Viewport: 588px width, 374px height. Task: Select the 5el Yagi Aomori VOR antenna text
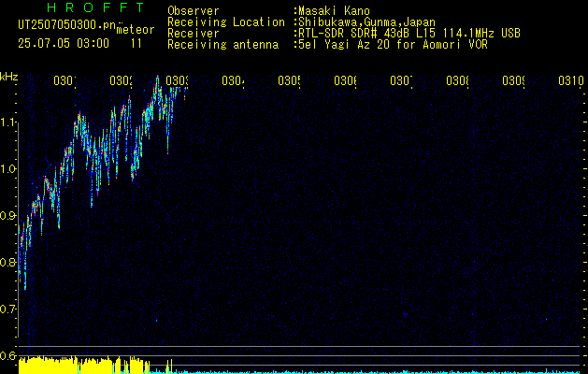(393, 45)
